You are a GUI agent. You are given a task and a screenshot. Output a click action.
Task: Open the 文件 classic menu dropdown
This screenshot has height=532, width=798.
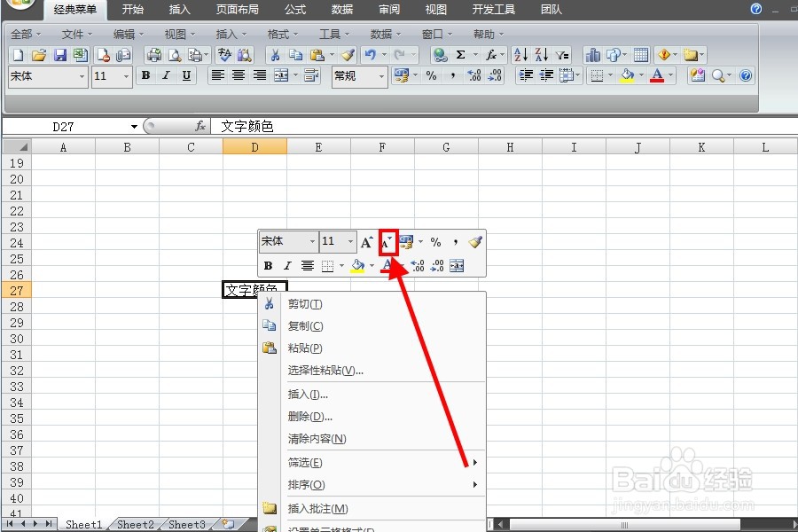(77, 34)
